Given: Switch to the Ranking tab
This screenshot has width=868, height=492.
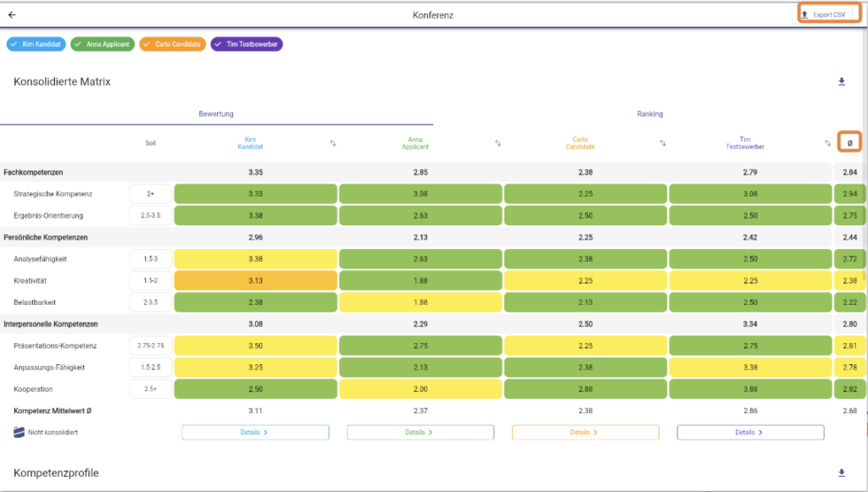Looking at the screenshot, I should (x=649, y=113).
